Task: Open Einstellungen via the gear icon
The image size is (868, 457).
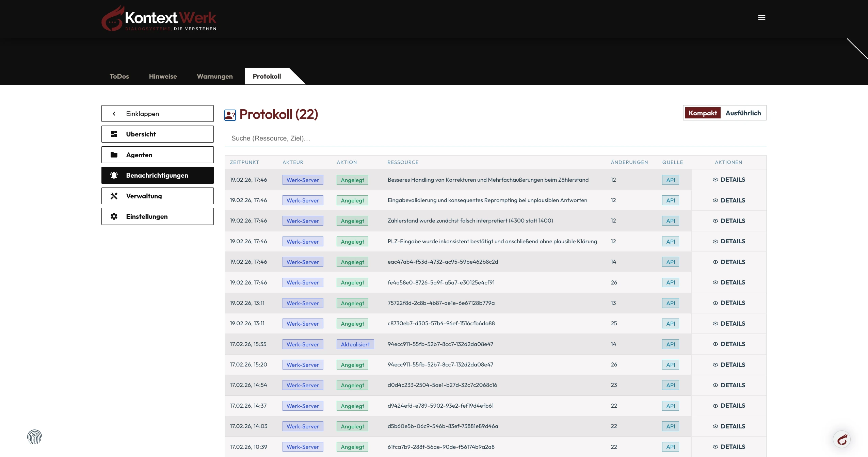Action: tap(114, 216)
